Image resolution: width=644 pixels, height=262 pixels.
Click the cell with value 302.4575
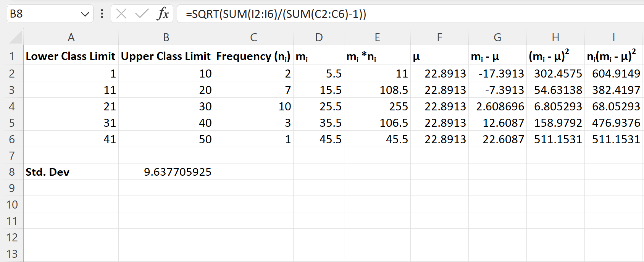(x=555, y=73)
